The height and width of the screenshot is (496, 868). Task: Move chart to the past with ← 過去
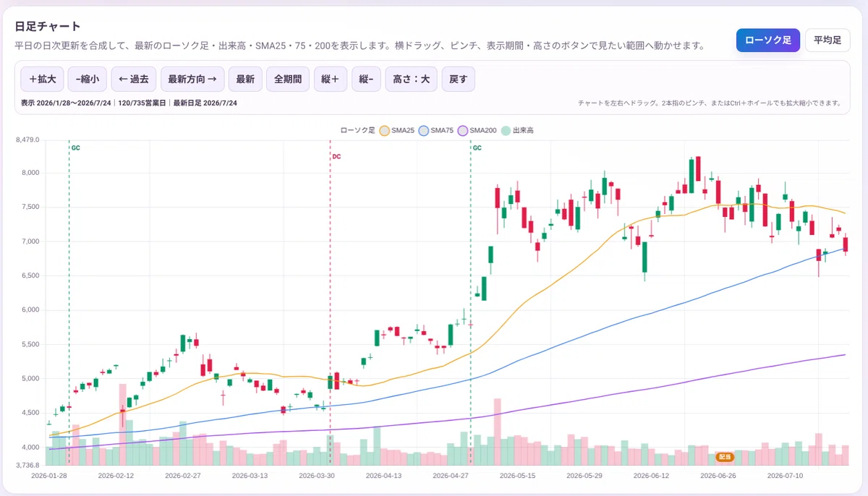point(134,79)
